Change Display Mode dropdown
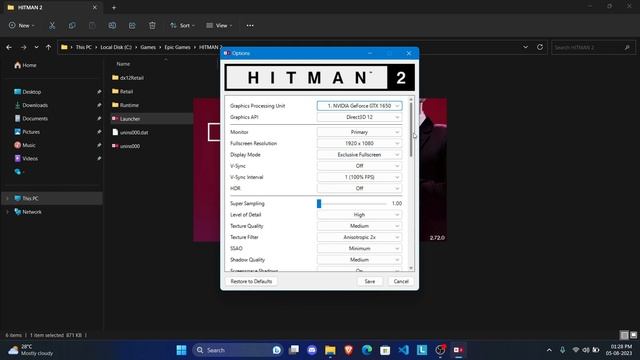This screenshot has width=640, height=360. point(359,155)
